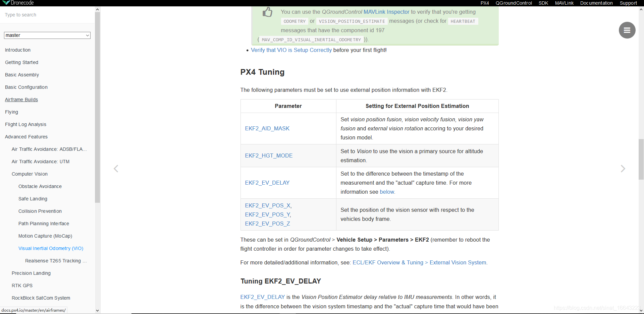This screenshot has width=644, height=314.
Task: Open EKF2_EV_POS_Y parameter link
Action: (268, 214)
